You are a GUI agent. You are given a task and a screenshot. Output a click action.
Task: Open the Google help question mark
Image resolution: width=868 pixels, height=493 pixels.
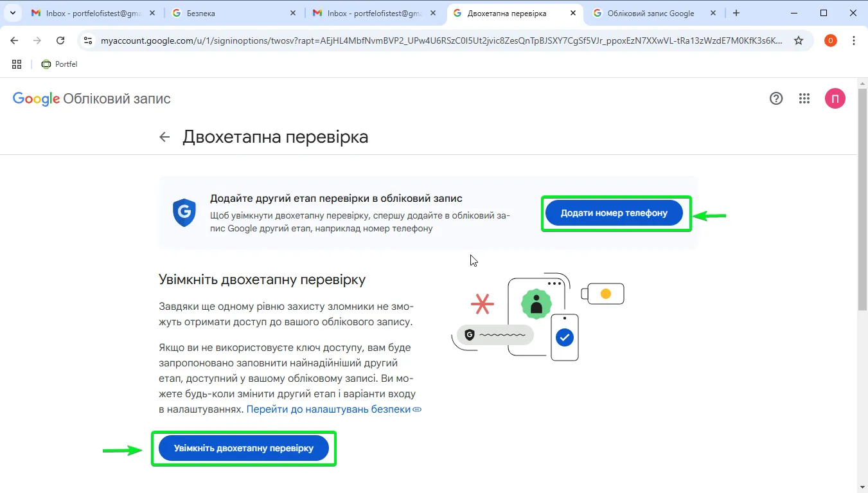(x=776, y=98)
